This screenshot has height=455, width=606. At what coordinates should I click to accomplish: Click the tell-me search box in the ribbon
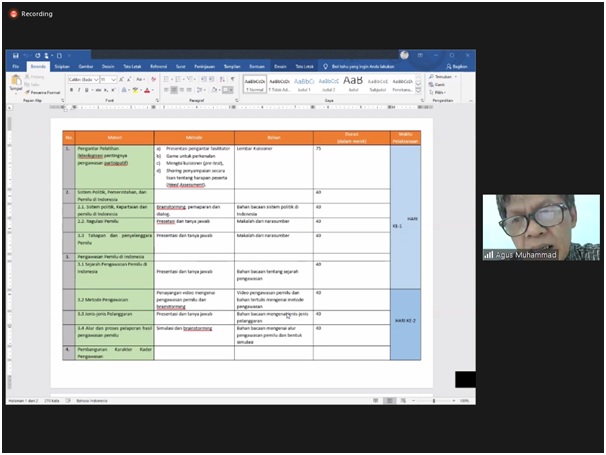tap(358, 66)
